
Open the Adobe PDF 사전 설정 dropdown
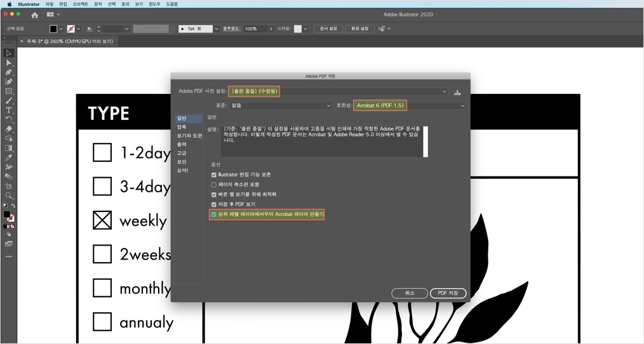tap(338, 91)
